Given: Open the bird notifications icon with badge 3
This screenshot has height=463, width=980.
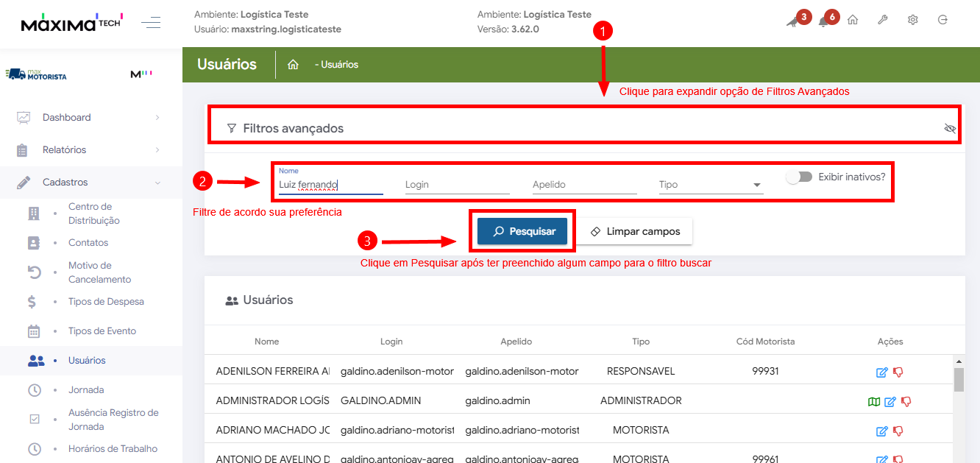Looking at the screenshot, I should pyautogui.click(x=792, y=21).
